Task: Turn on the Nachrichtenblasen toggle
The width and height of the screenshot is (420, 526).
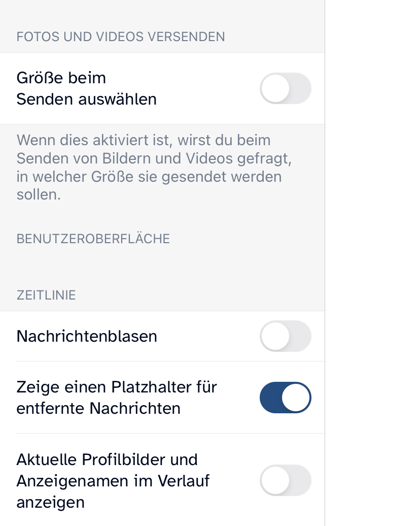Action: coord(285,336)
